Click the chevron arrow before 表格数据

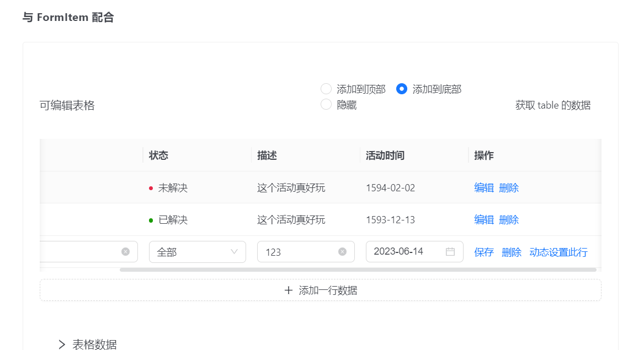point(61,344)
